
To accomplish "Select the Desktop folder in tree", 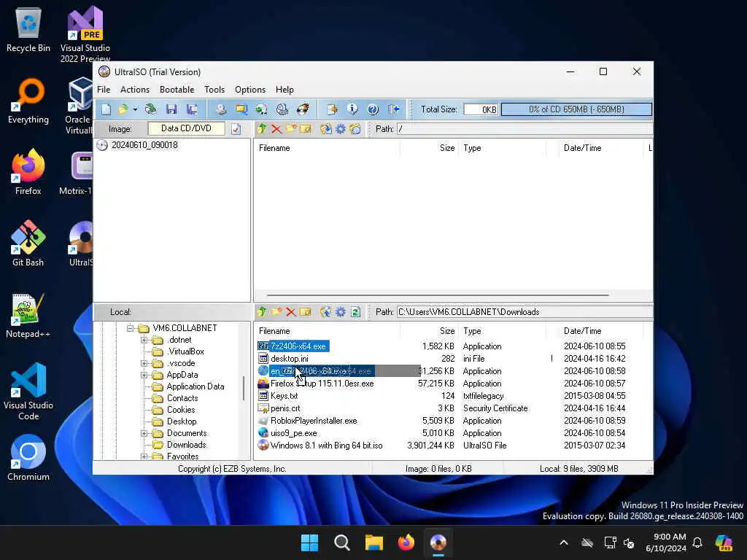I will pyautogui.click(x=182, y=421).
